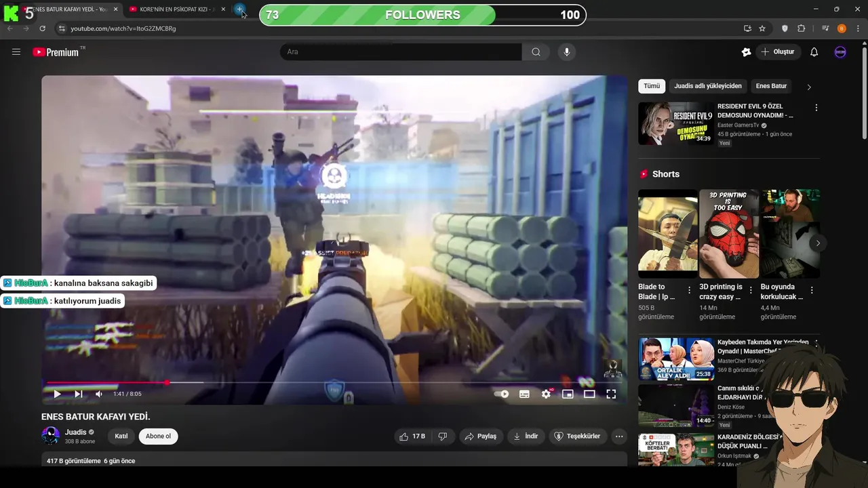This screenshot has height=488, width=868.
Task: Click the sparkle icon beside Oluştur
Action: (746, 52)
